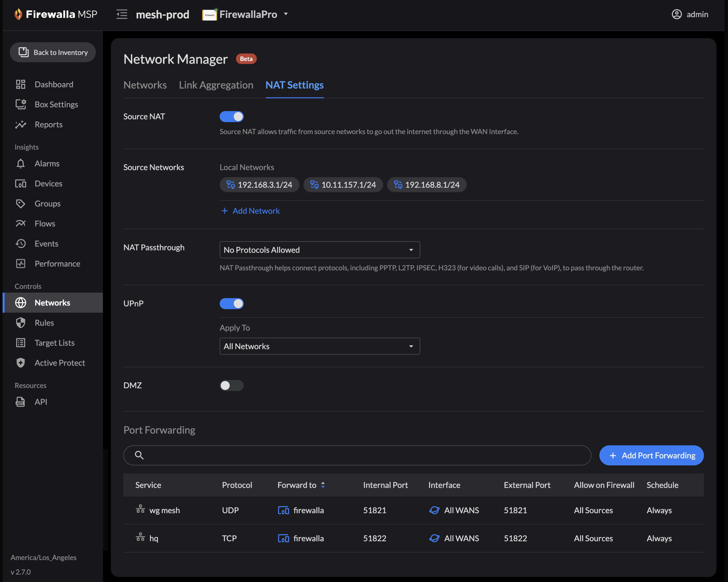The height and width of the screenshot is (582, 728).
Task: Turn off the UPnP switch
Action: pos(232,304)
